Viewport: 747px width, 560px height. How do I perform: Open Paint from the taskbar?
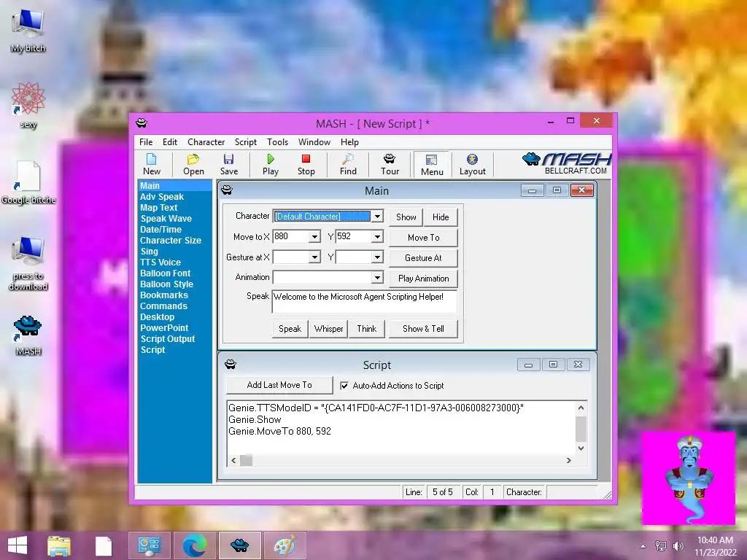tap(285, 545)
